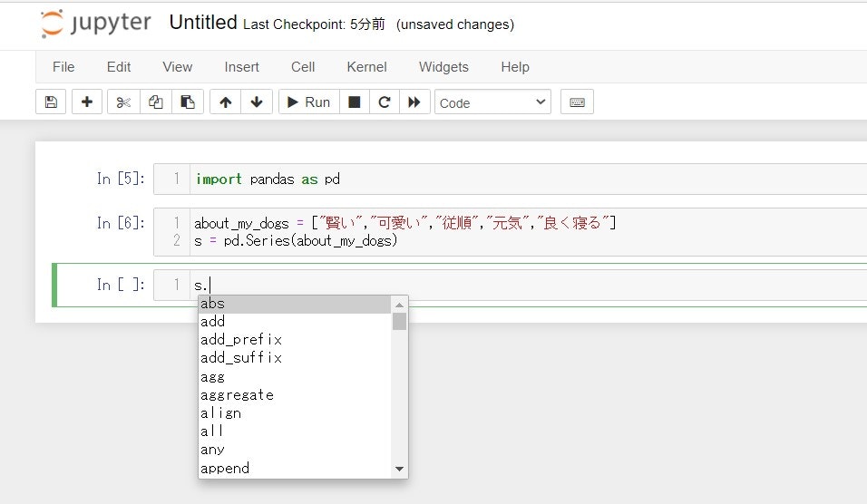Interrupt the kernel with the stop icon
The image size is (867, 504).
click(355, 102)
